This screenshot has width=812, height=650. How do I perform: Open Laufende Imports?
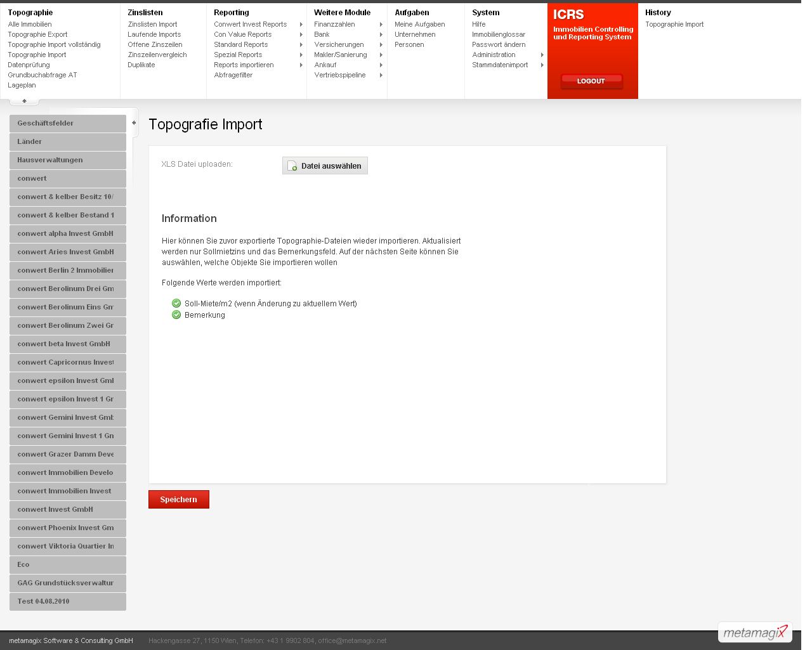point(154,34)
